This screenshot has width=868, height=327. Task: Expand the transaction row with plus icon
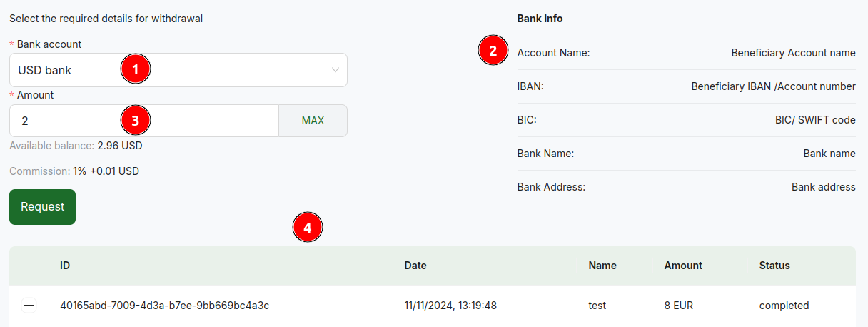[x=29, y=306]
